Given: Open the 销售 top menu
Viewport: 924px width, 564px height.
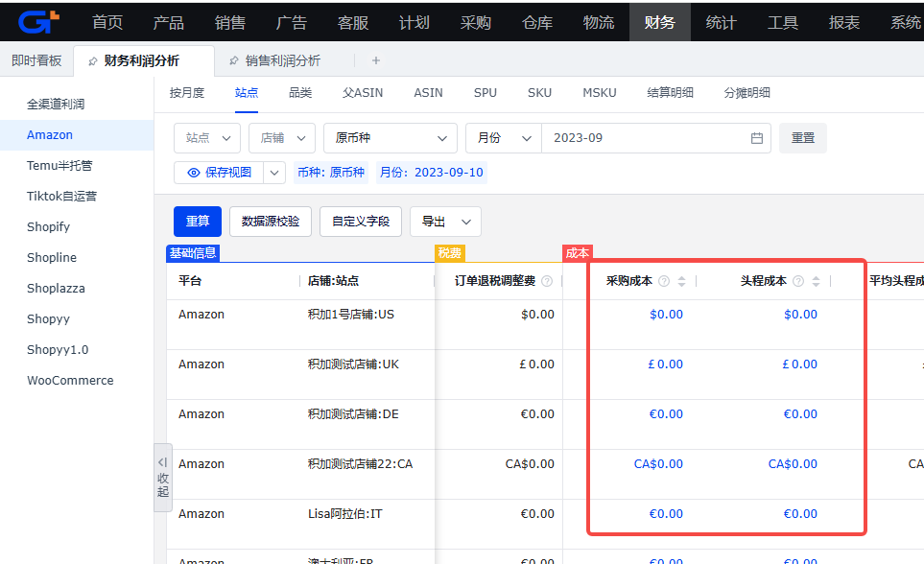Looking at the screenshot, I should click(230, 22).
